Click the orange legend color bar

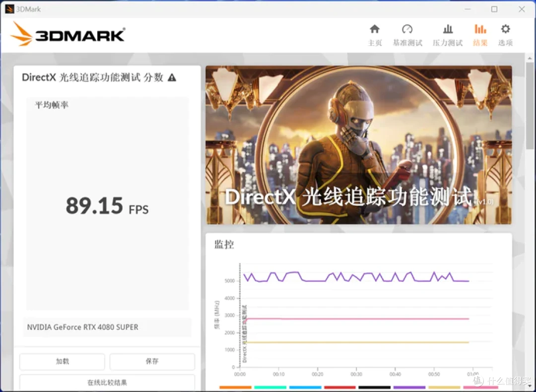click(x=235, y=387)
